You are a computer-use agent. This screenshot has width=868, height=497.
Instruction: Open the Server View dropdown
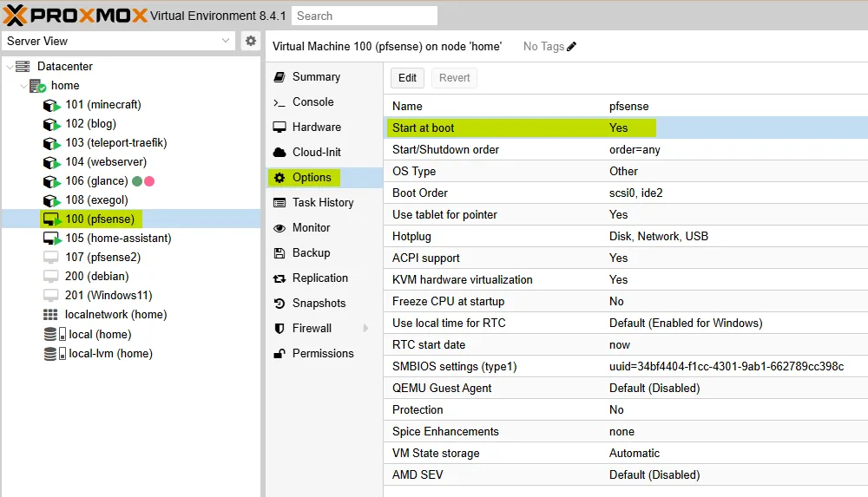(226, 41)
